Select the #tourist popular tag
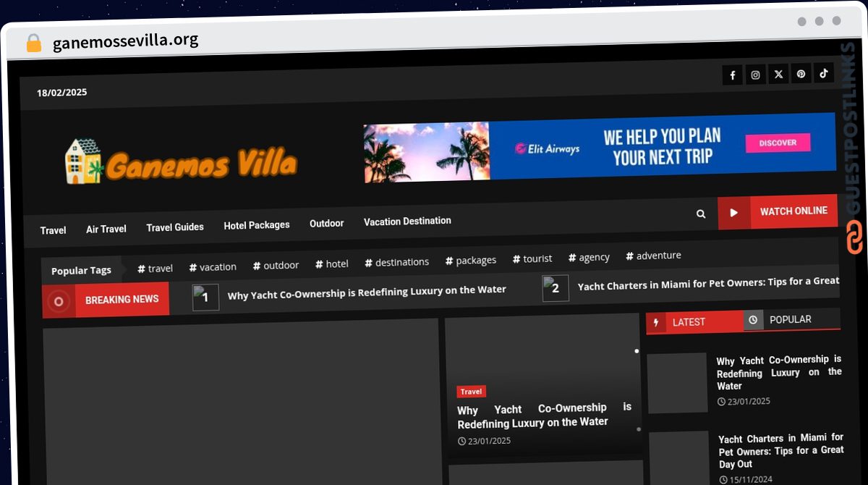868x485 pixels. 532,258
